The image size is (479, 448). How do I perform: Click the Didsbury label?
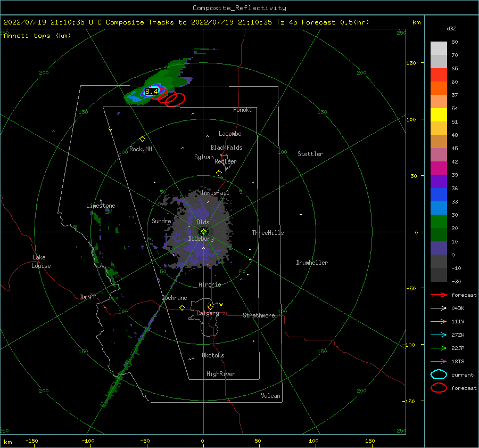[x=201, y=239]
